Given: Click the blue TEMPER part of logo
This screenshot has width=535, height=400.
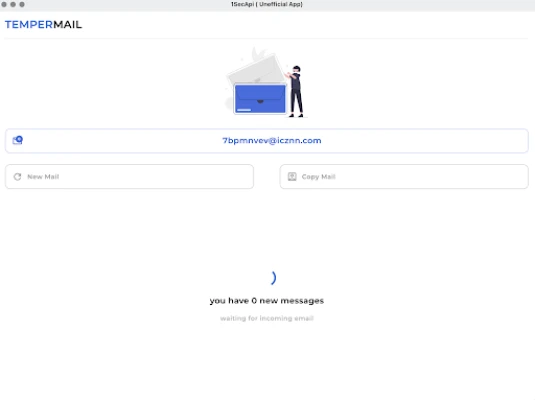Looking at the screenshot, I should [29, 25].
